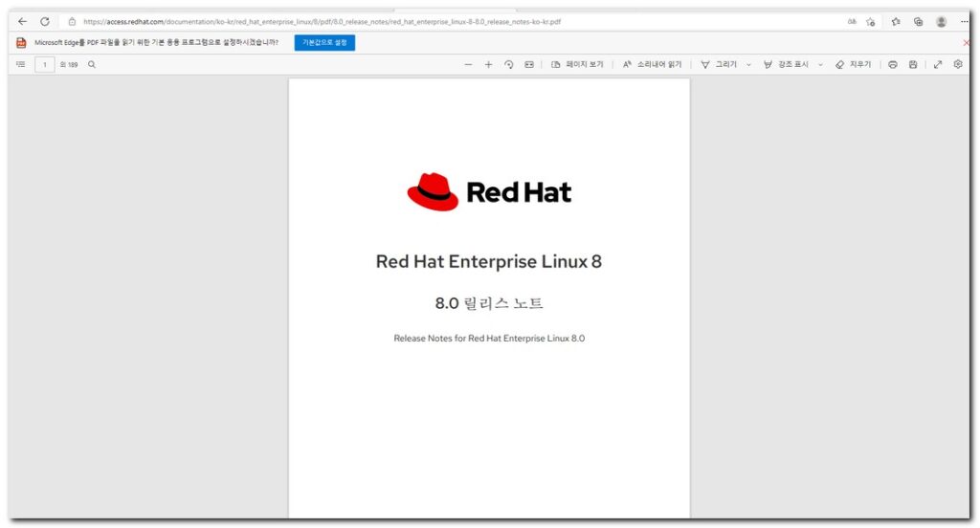Expand the 강조 표시 highlight color dropdown arrow

click(x=820, y=64)
